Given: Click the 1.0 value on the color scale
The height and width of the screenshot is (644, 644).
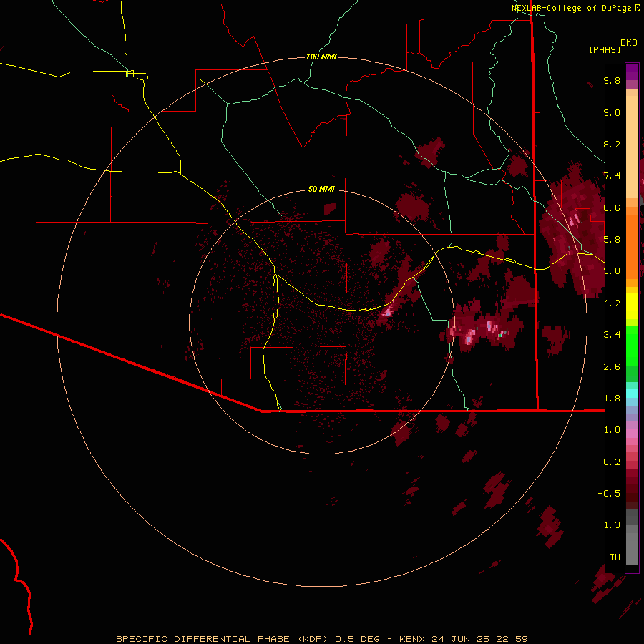Looking at the screenshot, I should [x=612, y=430].
